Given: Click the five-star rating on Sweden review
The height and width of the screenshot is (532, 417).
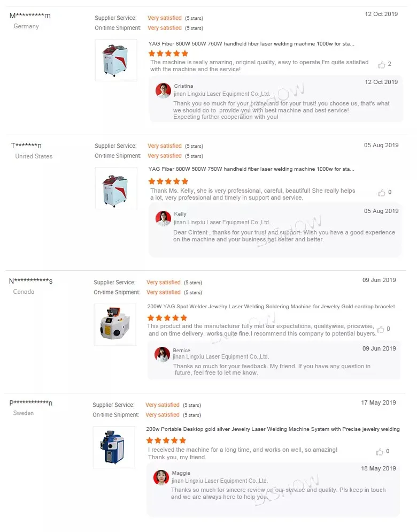Looking at the screenshot, I should click(x=166, y=440).
